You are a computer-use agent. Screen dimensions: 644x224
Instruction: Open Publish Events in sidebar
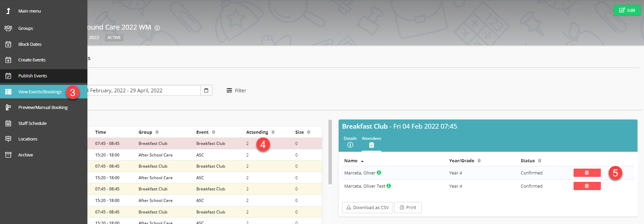coord(33,76)
